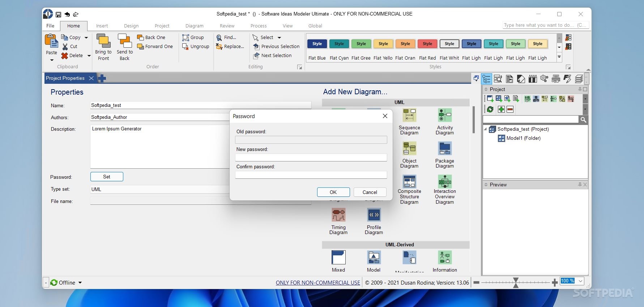Switch to the Design ribbon tab
This screenshot has width=644, height=307.
tap(131, 26)
